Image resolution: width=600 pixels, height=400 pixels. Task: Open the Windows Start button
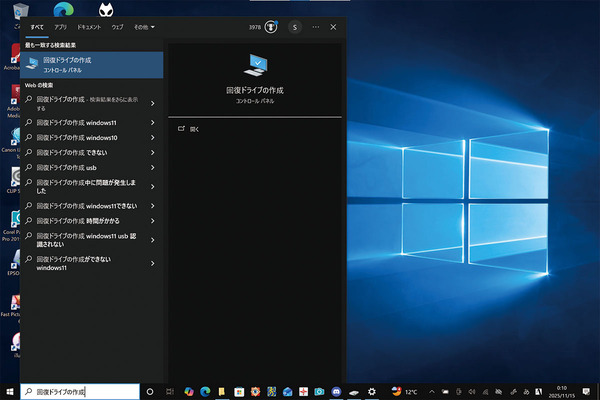tap(10, 392)
